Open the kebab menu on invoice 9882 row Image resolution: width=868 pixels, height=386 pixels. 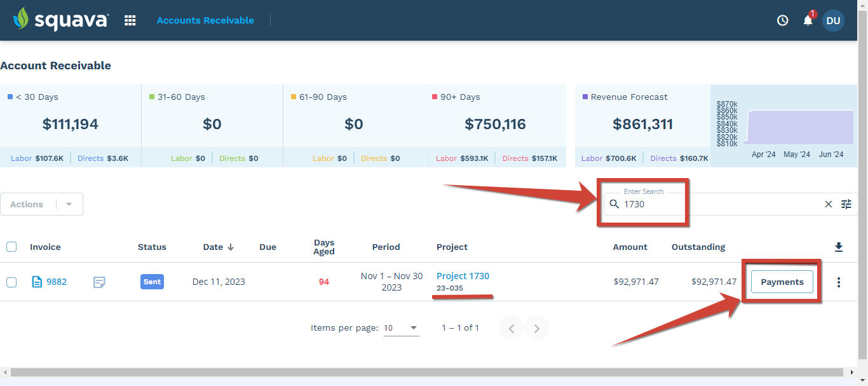tap(839, 282)
